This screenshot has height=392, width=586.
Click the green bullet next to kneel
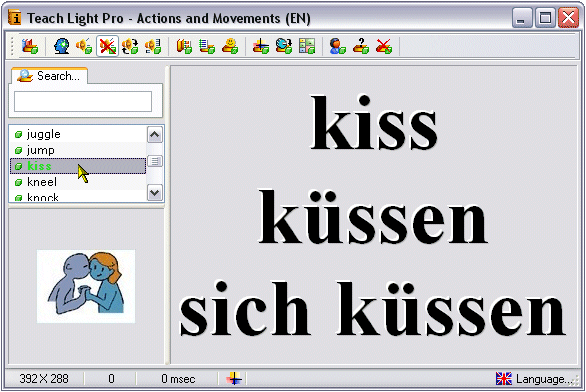pyautogui.click(x=18, y=183)
